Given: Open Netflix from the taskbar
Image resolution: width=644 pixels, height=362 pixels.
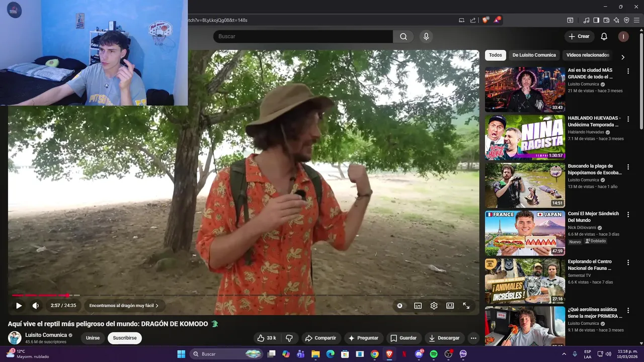Looking at the screenshot, I should [404, 354].
